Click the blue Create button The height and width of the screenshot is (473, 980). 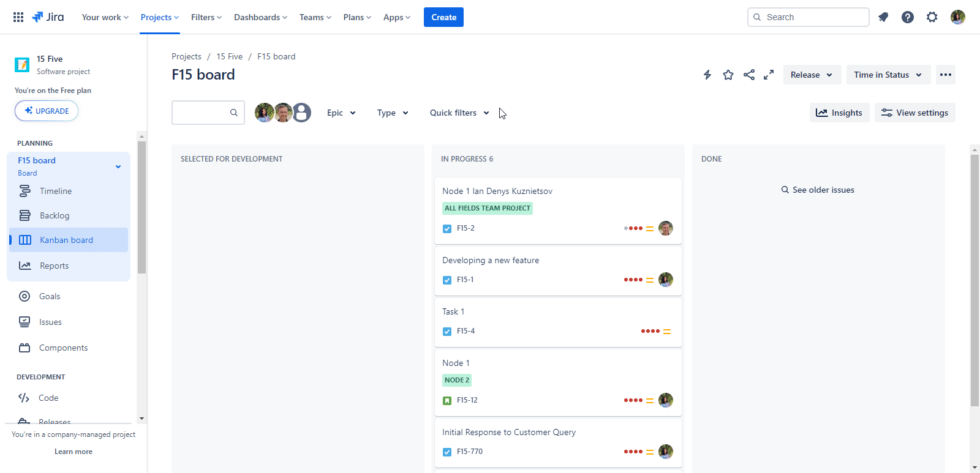click(443, 17)
